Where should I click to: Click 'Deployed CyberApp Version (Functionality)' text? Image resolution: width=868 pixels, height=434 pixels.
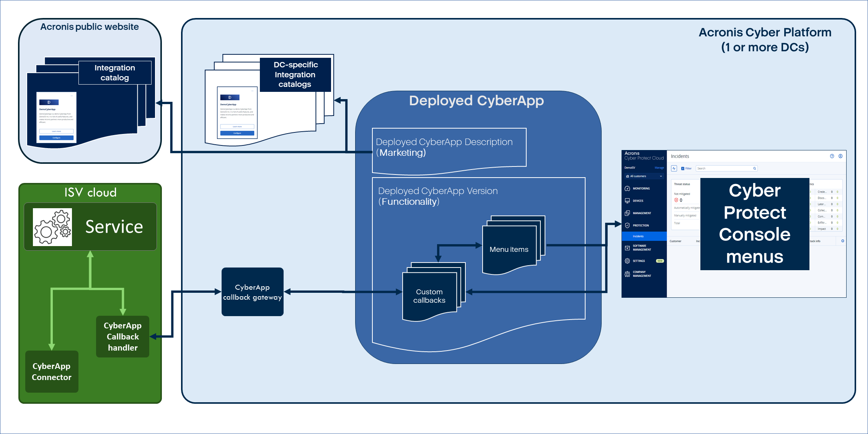click(438, 196)
